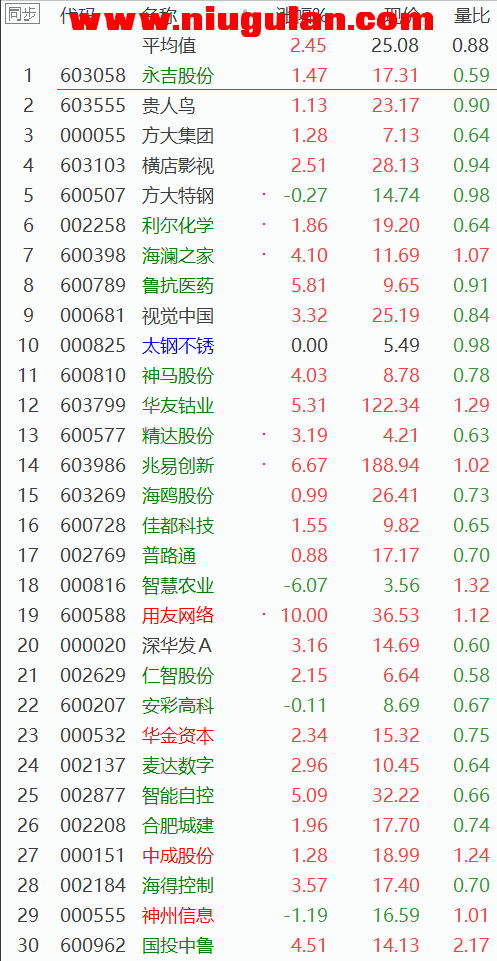497x961 pixels.
Task: Select 精达股份 stock name
Action: 178,436
